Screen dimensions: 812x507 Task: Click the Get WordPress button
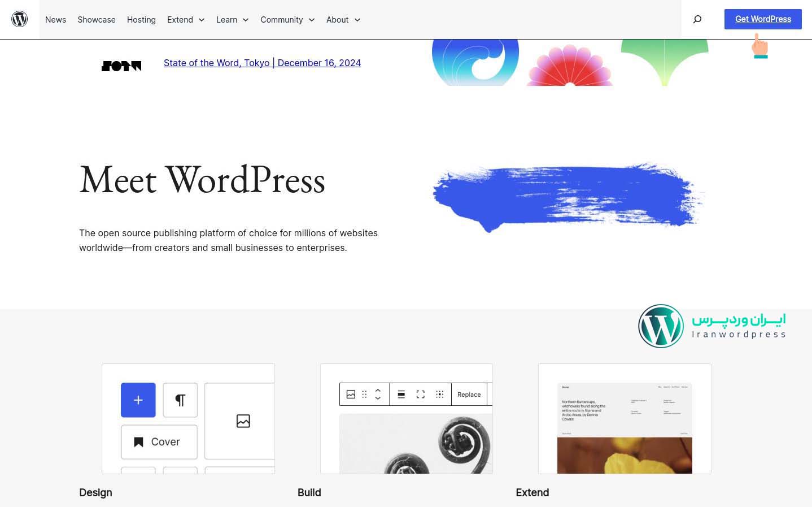click(763, 19)
